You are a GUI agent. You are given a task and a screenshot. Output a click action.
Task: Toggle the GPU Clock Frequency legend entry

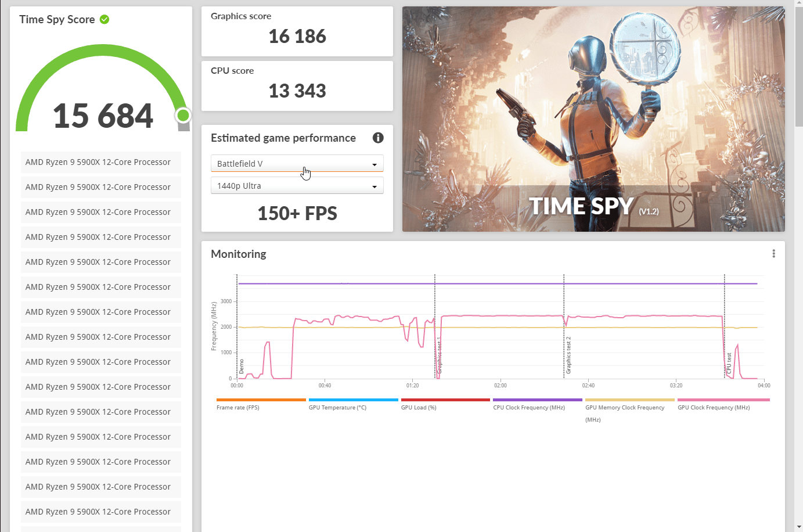point(723,404)
